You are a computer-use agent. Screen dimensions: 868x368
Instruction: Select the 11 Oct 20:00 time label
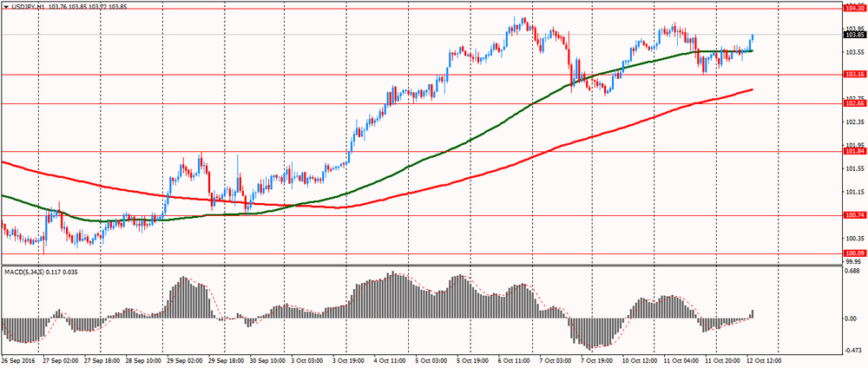click(723, 359)
